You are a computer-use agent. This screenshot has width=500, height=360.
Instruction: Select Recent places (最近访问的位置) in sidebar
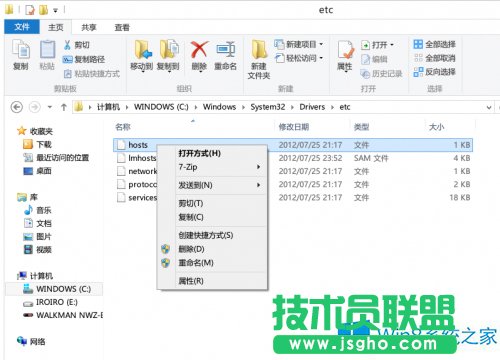(56, 158)
